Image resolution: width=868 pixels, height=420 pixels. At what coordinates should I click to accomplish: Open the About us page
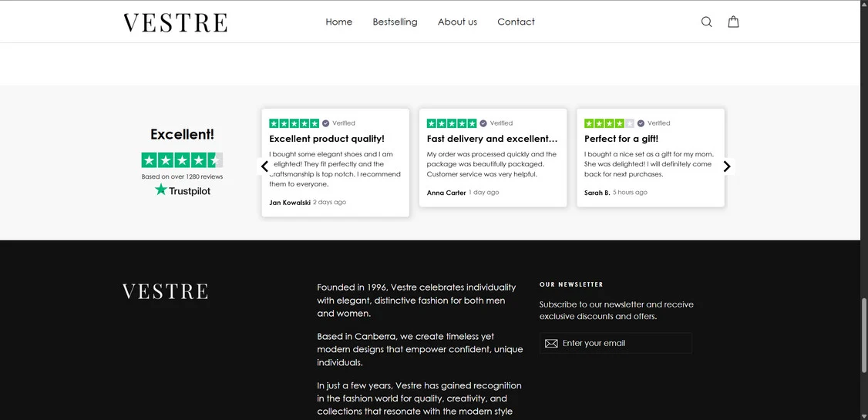tap(457, 22)
